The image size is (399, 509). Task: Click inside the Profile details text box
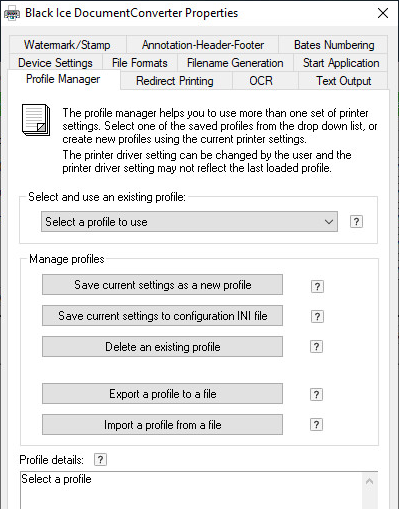(192, 490)
